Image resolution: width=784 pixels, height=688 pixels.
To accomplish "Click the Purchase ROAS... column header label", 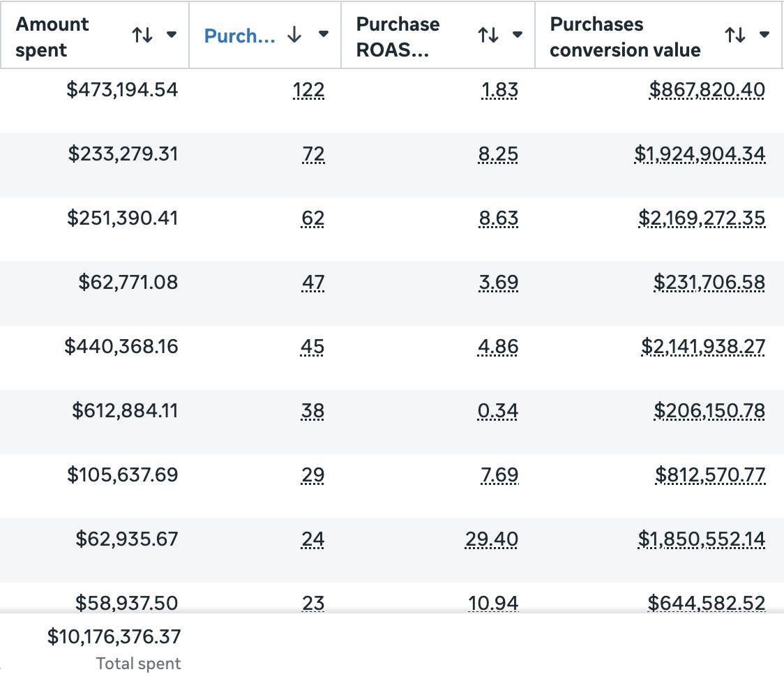I will click(x=398, y=37).
